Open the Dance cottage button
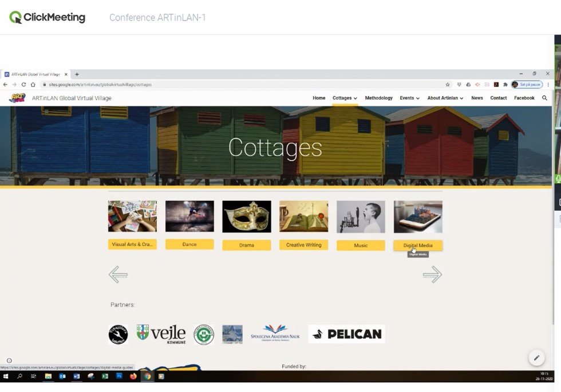Screen dimensions: 561x392 click(189, 244)
